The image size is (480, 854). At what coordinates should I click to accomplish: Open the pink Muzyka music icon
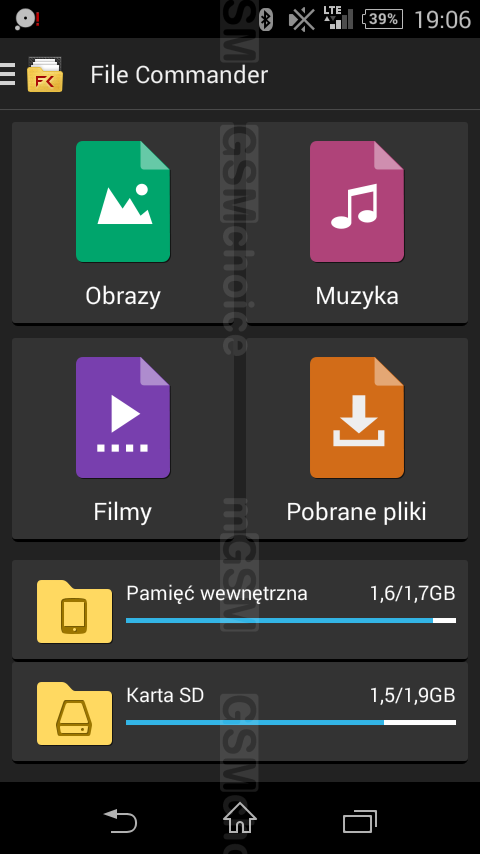[x=357, y=202]
